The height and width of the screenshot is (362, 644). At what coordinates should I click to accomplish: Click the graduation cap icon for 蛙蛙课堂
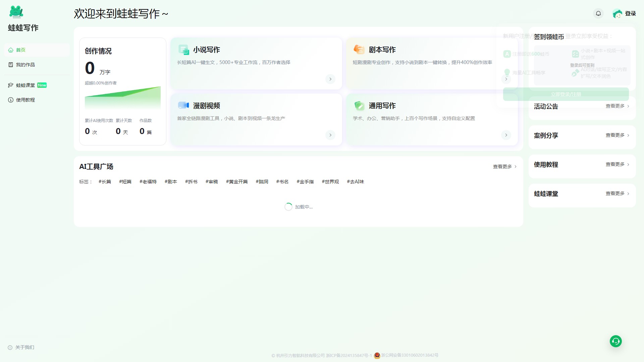click(10, 85)
